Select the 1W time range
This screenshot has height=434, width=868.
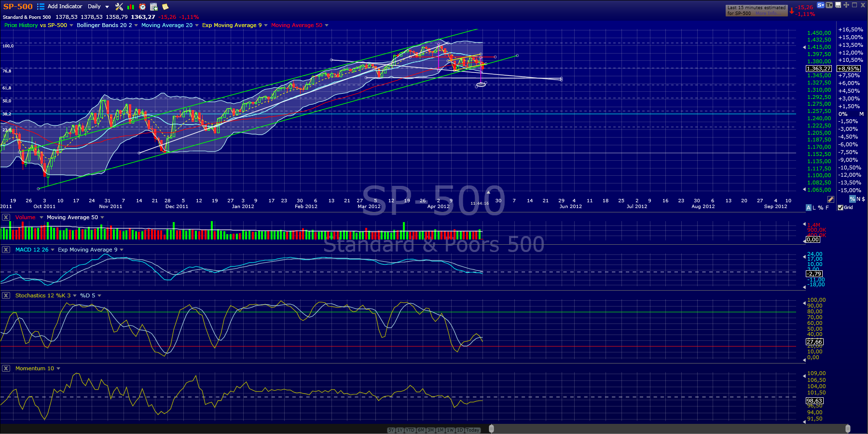coord(450,430)
